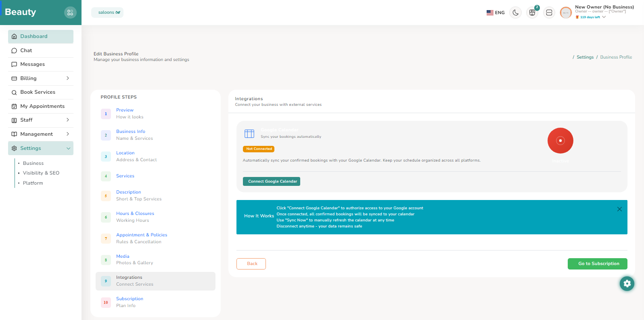
Task: Click the Google Calendar grid icon
Action: click(x=249, y=134)
